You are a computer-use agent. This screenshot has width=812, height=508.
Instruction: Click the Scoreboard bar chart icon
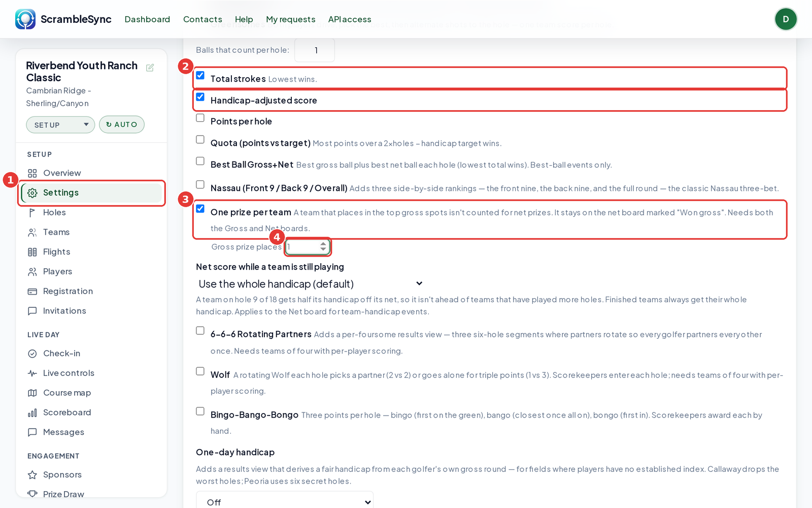point(32,413)
